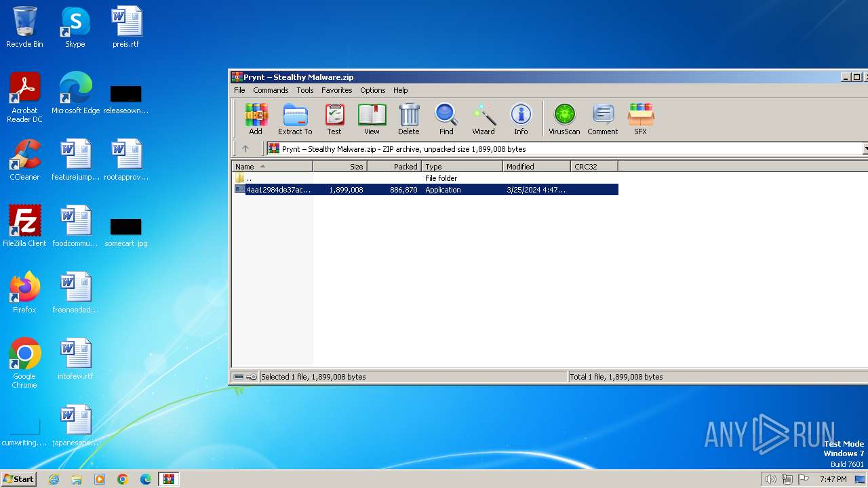Viewport: 868px width, 488px height.
Task: Click 'Selected 1 file, 1,899,008 bytes' status text
Action: click(313, 377)
